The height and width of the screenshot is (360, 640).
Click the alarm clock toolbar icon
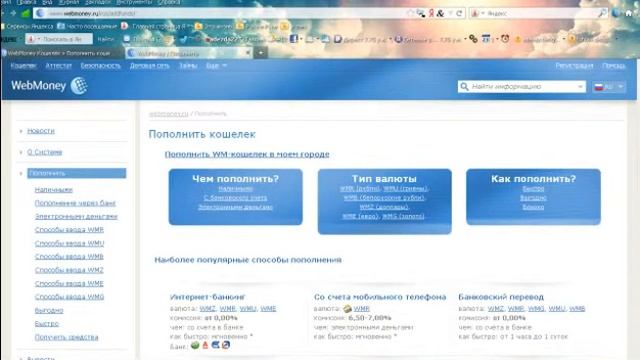click(505, 39)
